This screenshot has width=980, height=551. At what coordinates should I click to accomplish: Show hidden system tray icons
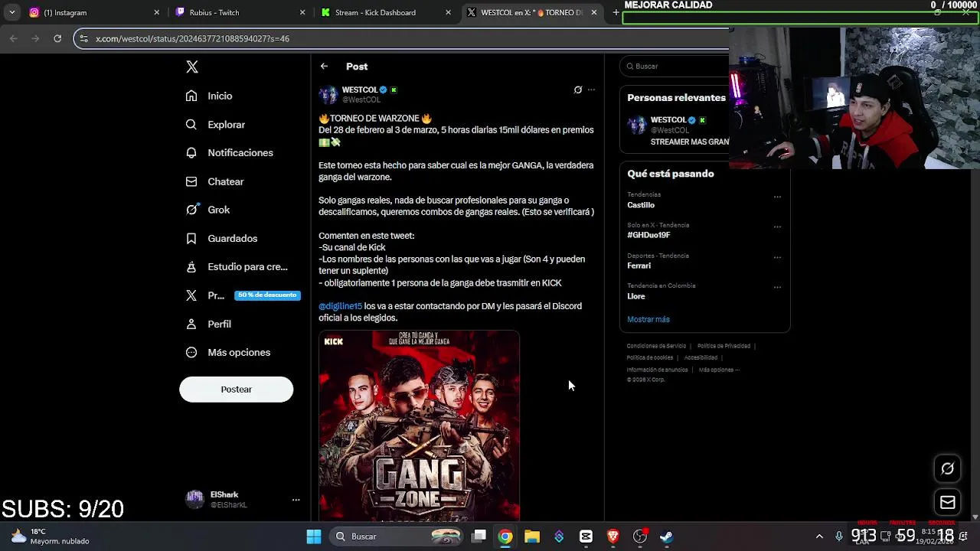tap(819, 536)
